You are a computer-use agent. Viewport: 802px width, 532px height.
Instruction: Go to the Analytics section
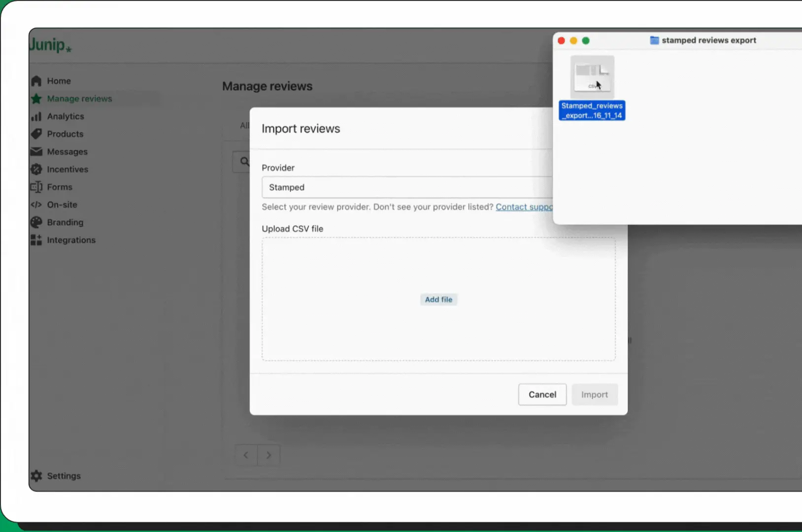coord(66,116)
